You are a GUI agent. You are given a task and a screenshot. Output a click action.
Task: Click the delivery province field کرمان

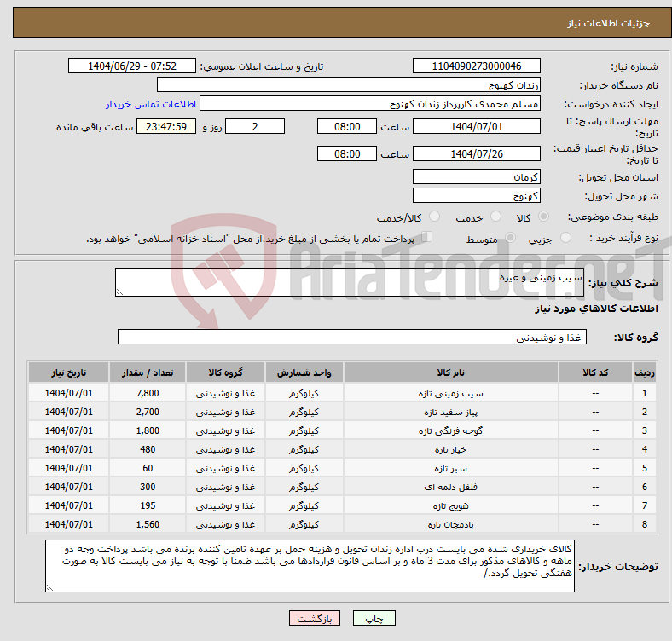pyautogui.click(x=476, y=176)
